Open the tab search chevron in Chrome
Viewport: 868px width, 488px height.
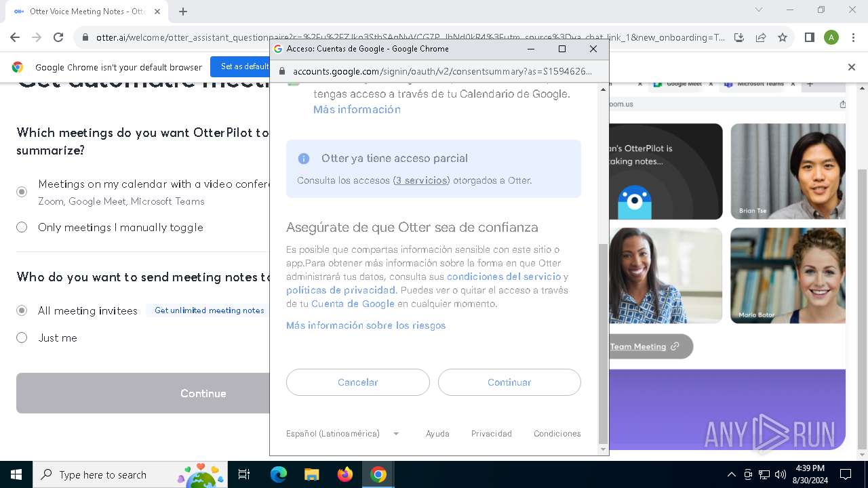coord(759,9)
